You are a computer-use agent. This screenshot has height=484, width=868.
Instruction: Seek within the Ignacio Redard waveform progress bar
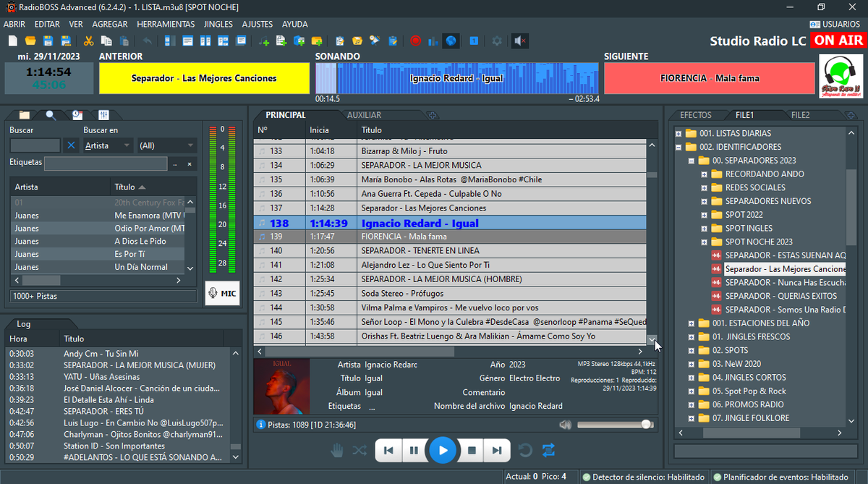(457, 78)
